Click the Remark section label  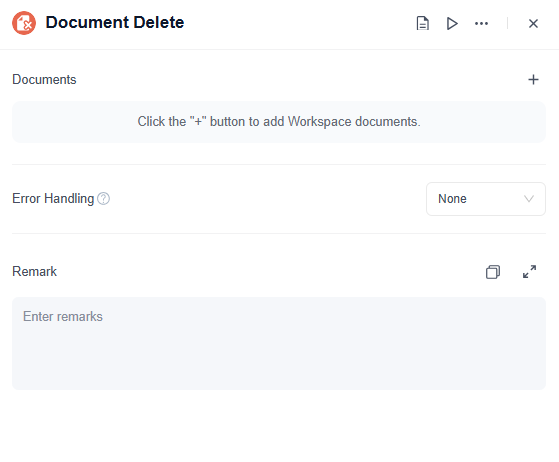point(34,272)
